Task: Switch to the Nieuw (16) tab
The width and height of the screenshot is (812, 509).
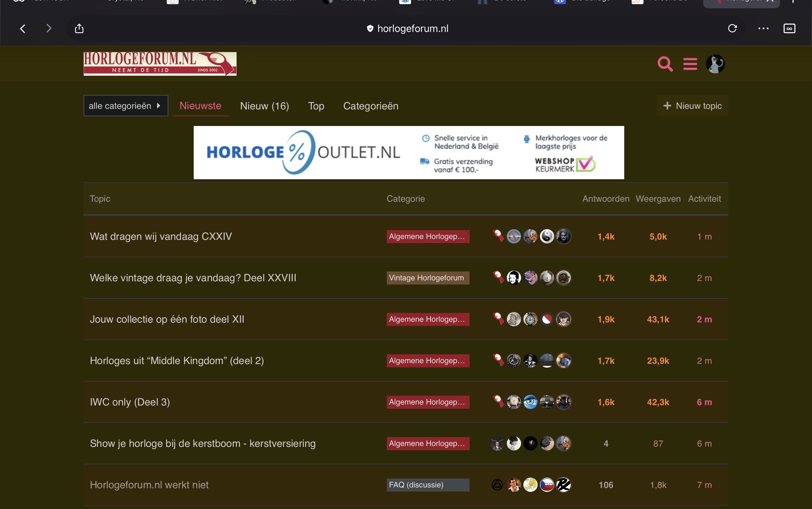Action: pos(264,106)
